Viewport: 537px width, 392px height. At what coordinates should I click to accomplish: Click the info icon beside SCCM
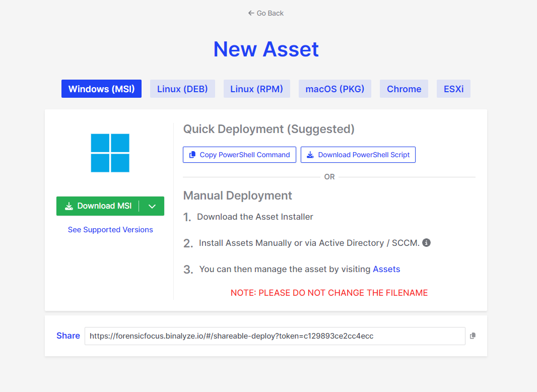point(426,242)
